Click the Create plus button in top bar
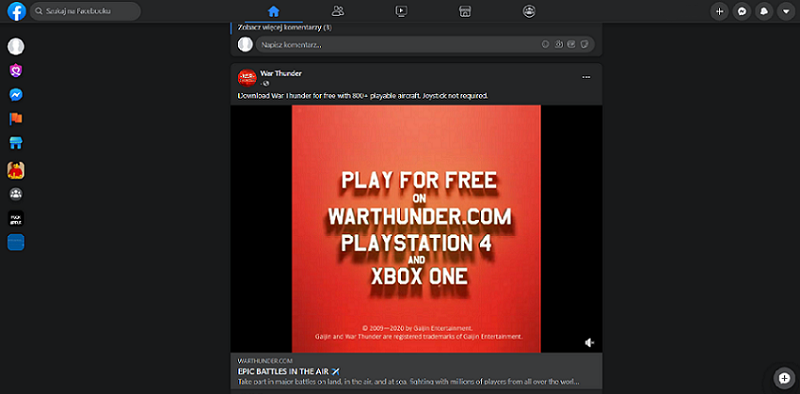This screenshot has width=800, height=394. coord(719,11)
